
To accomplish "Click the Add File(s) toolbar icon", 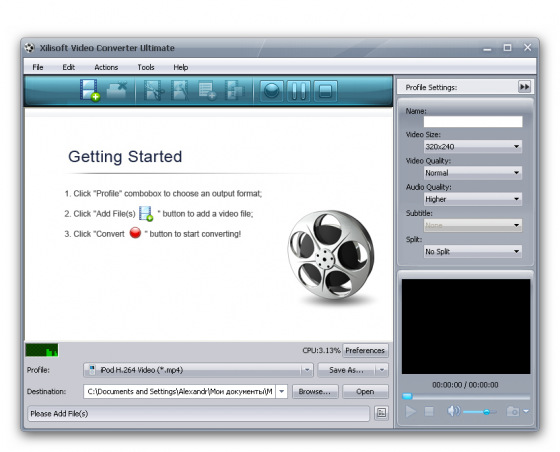I will click(x=90, y=90).
